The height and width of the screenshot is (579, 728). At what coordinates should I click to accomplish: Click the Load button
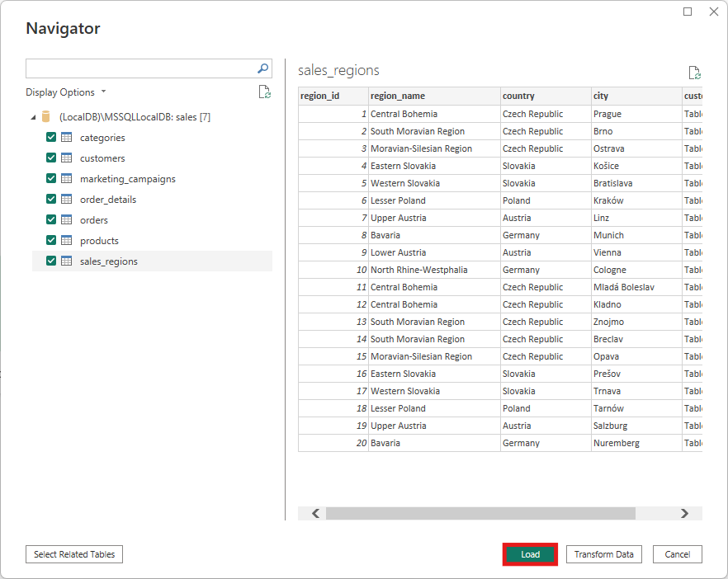(530, 554)
